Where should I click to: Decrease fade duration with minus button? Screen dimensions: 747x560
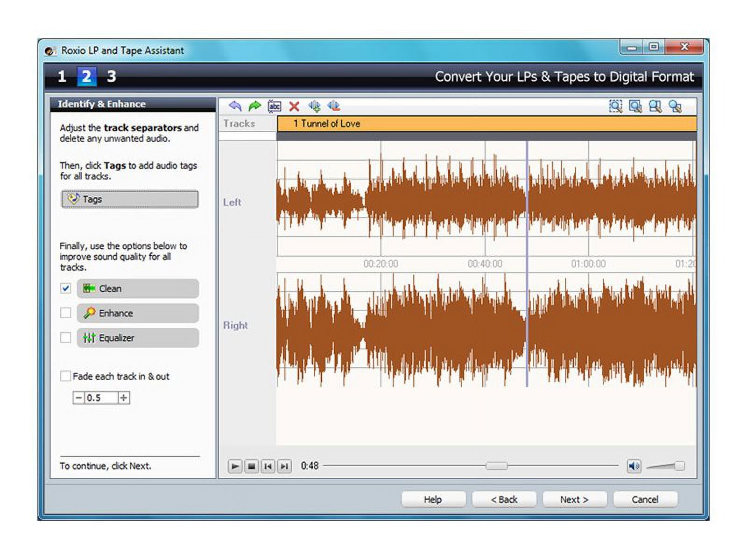78,398
